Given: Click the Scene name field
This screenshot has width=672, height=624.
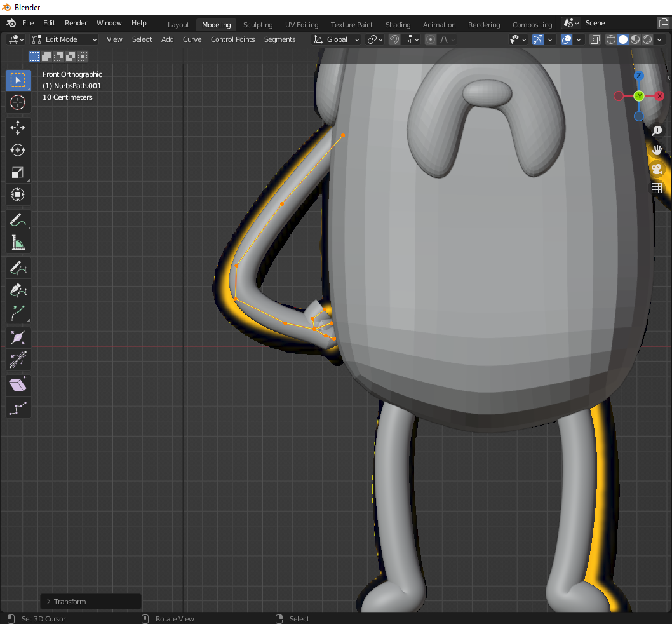Looking at the screenshot, I should pyautogui.click(x=620, y=23).
